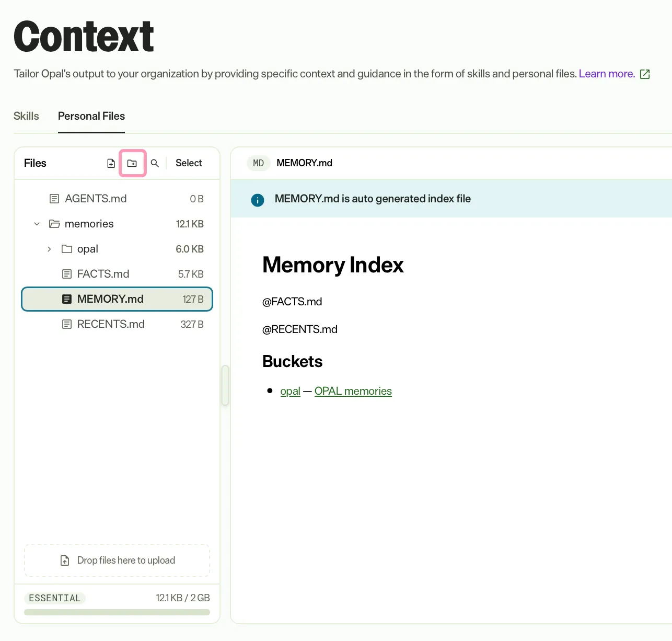Open file search with the magnifier icon
This screenshot has width=672, height=641.
coord(155,163)
